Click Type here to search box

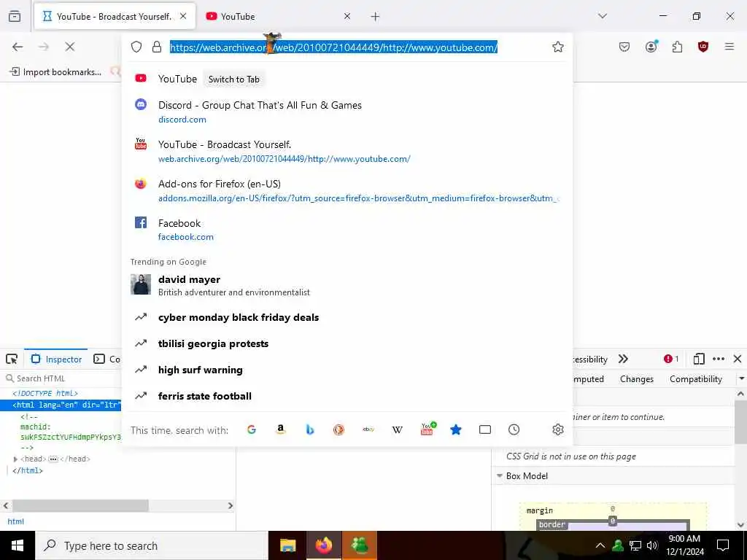point(152,545)
